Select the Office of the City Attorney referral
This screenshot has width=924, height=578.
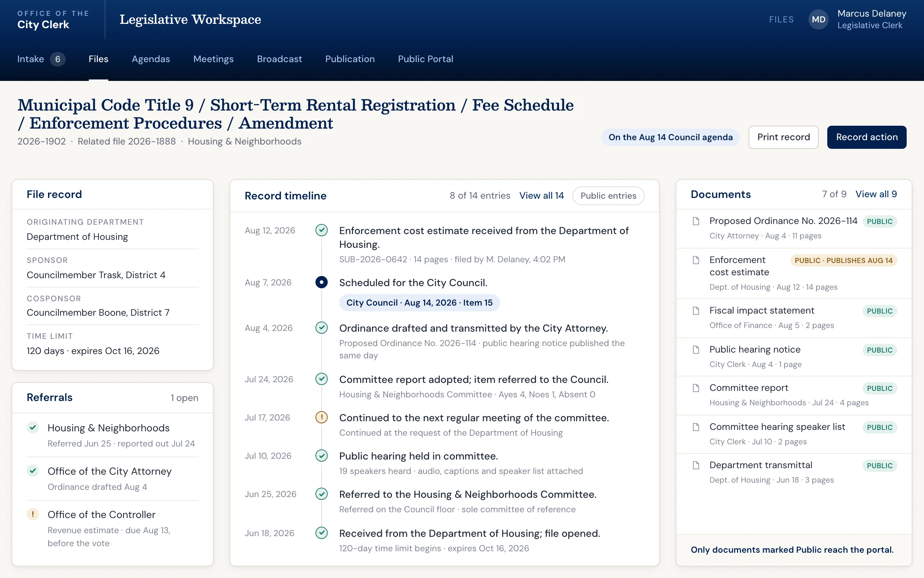pos(112,479)
